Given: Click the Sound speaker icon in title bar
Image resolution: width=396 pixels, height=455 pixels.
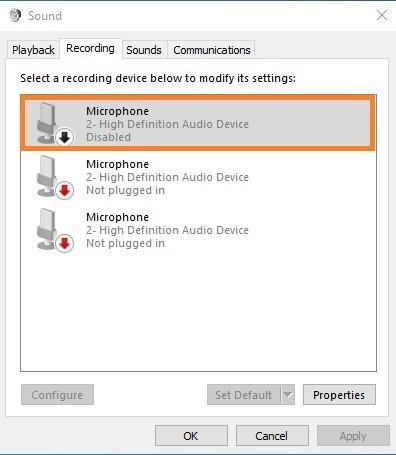Looking at the screenshot, I should 15,15.
